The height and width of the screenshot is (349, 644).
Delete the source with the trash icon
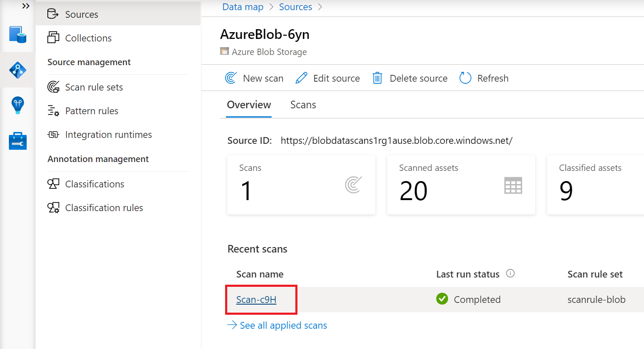[377, 78]
